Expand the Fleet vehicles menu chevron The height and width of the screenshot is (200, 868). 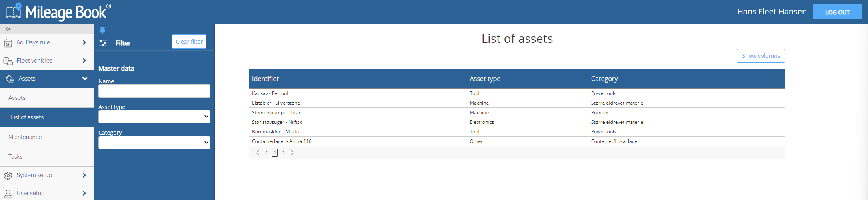click(84, 61)
